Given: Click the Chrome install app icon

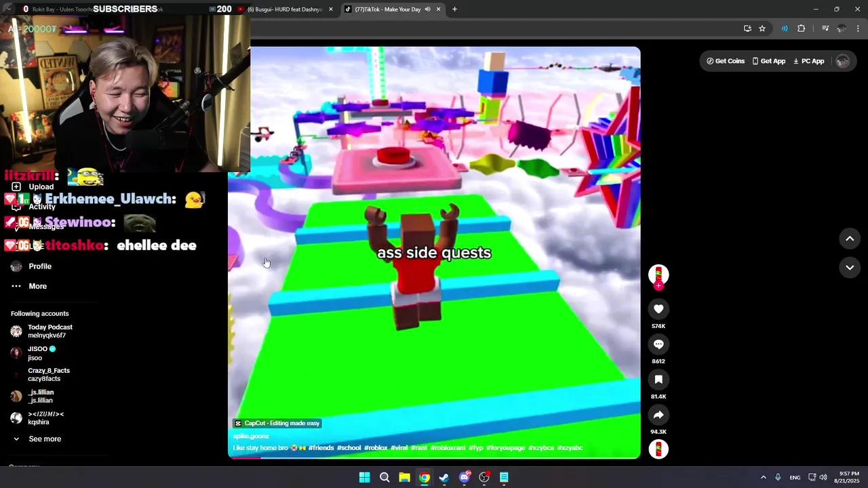Looking at the screenshot, I should 747,28.
